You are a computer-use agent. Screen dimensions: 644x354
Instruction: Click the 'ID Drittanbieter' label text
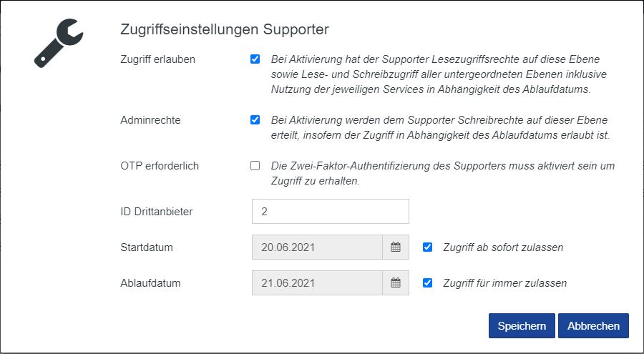157,212
